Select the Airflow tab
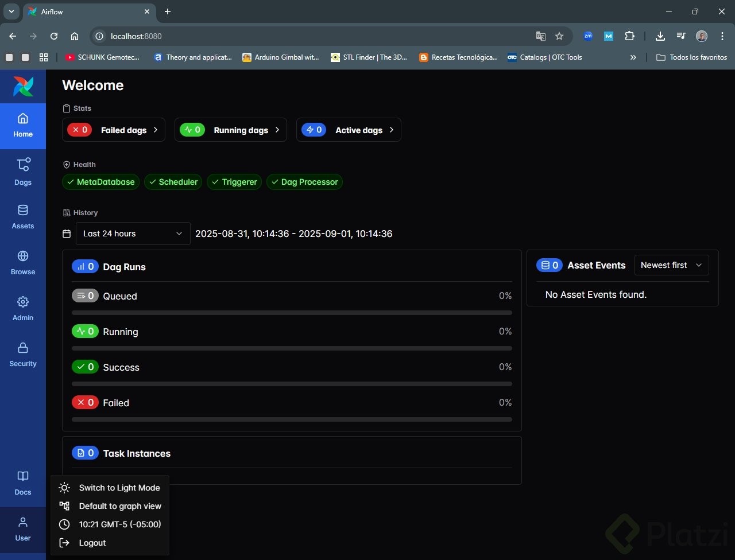 point(89,11)
